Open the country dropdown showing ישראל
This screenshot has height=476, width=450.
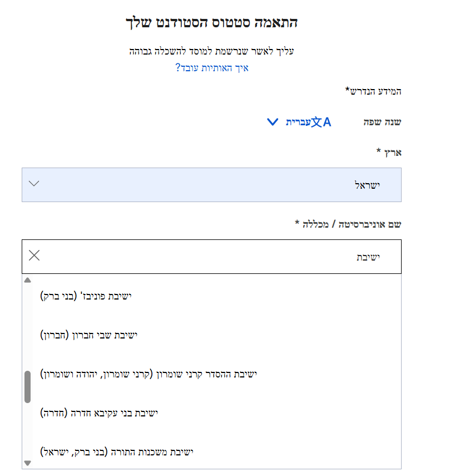[x=211, y=184]
